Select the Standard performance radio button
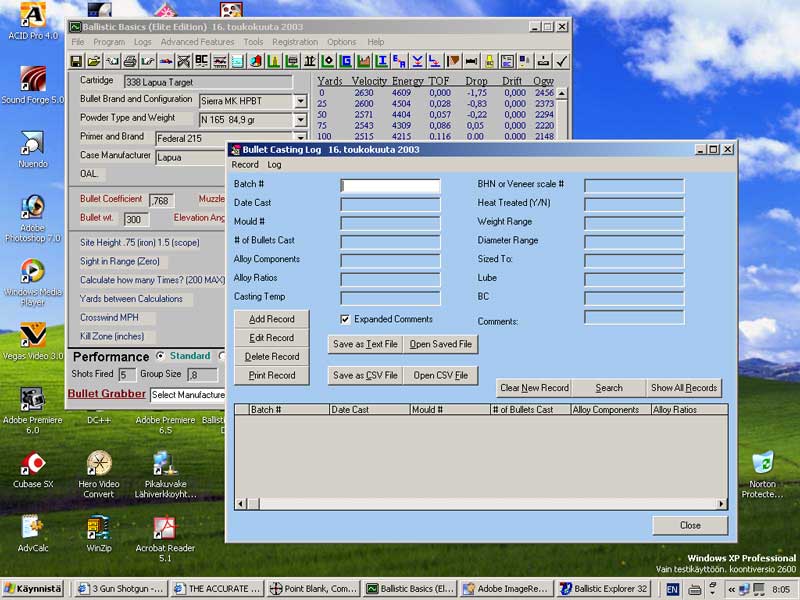The image size is (800, 600). point(160,356)
